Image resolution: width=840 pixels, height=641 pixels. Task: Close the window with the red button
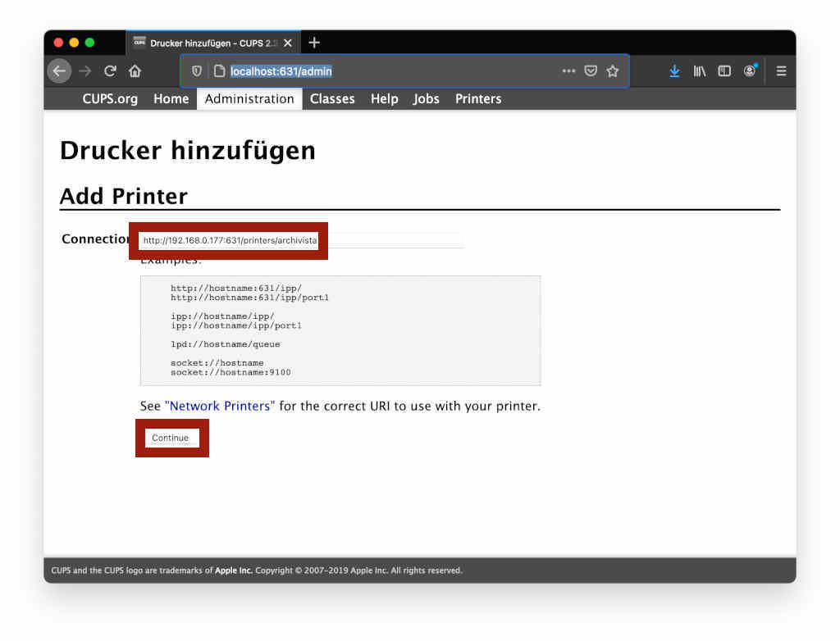59,43
